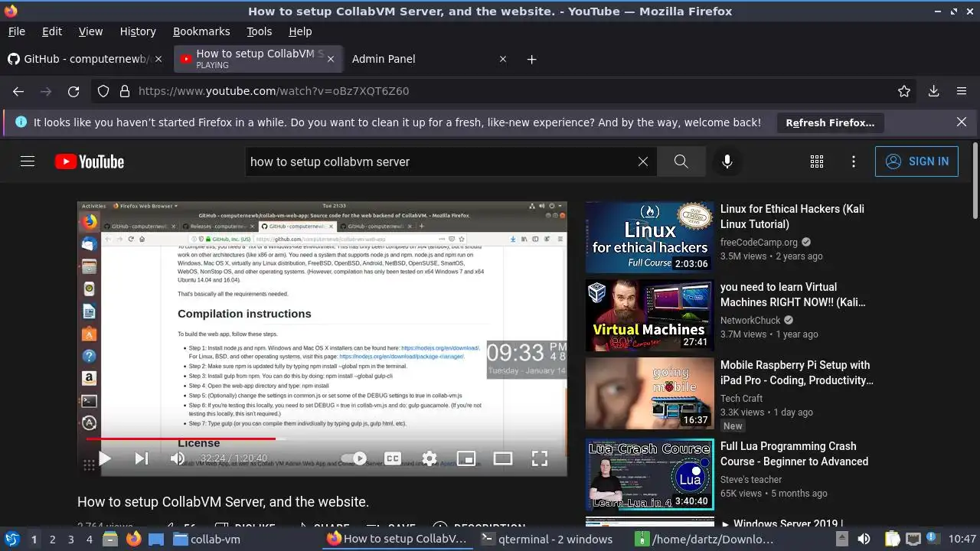Screen dimensions: 980x551
Task: Toggle closed captions on the video
Action: click(x=393, y=458)
